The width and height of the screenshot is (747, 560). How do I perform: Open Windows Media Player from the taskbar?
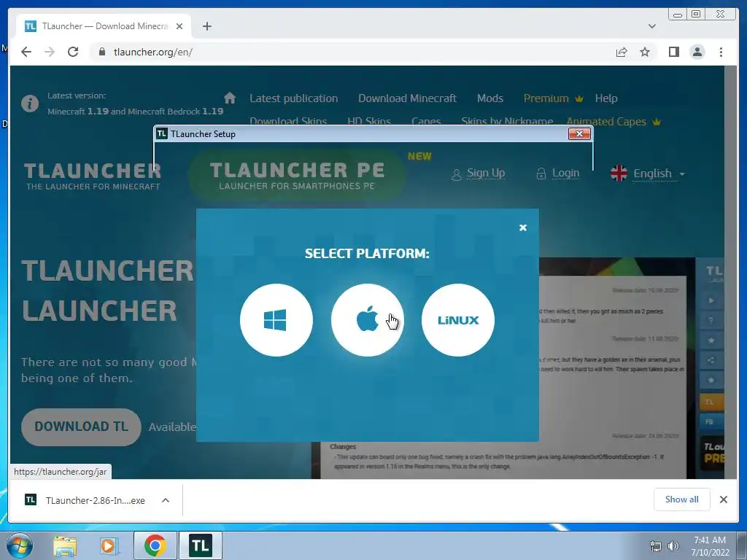[x=109, y=545]
